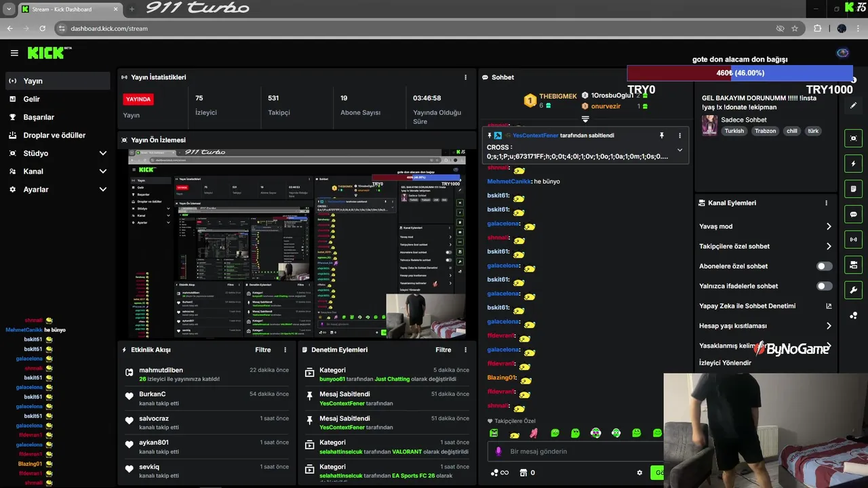Click the broadcast signal icon in right toolbar
This screenshot has height=488, width=868.
tap(853, 239)
